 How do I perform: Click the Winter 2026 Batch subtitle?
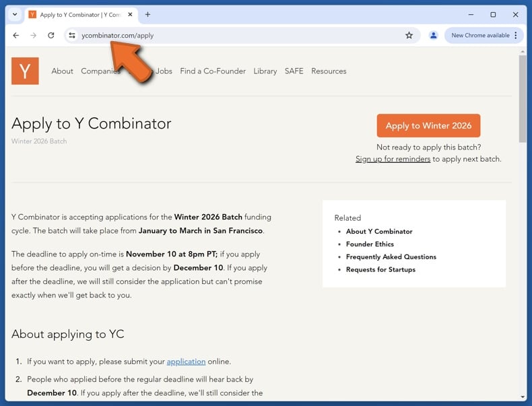point(39,141)
